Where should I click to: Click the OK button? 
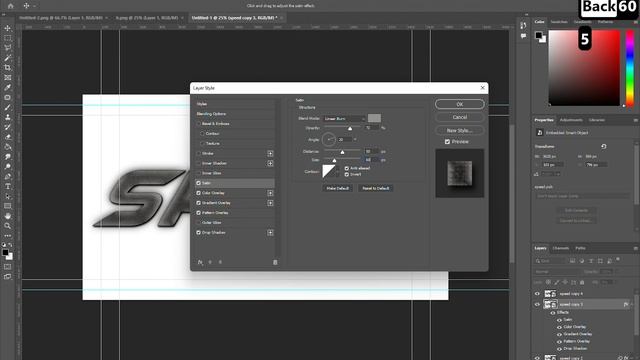click(x=460, y=104)
